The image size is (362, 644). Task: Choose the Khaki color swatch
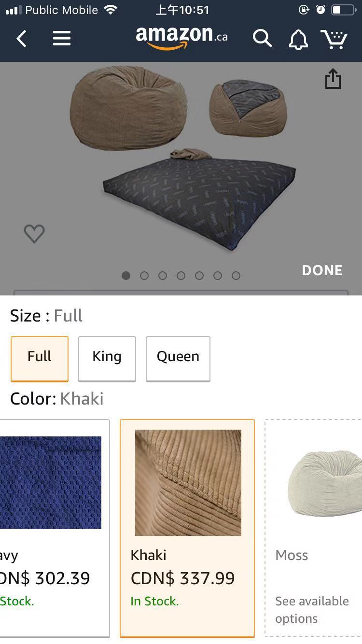pyautogui.click(x=187, y=483)
